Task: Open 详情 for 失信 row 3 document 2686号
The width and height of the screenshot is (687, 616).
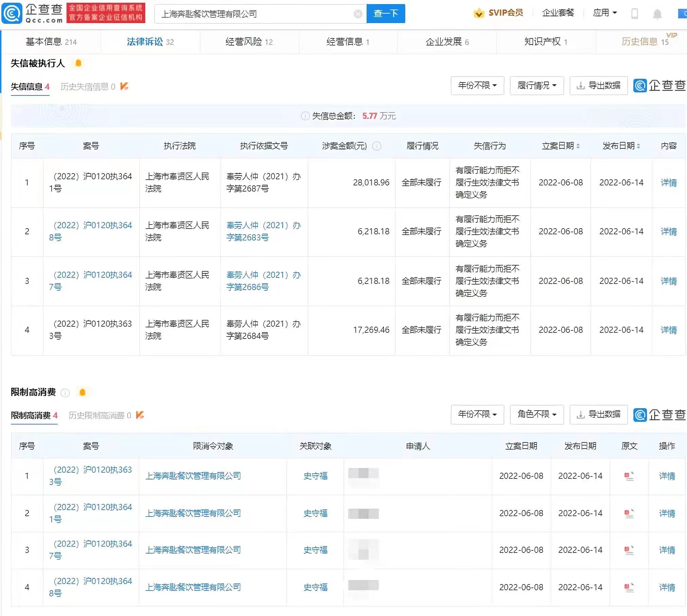Action: click(669, 281)
